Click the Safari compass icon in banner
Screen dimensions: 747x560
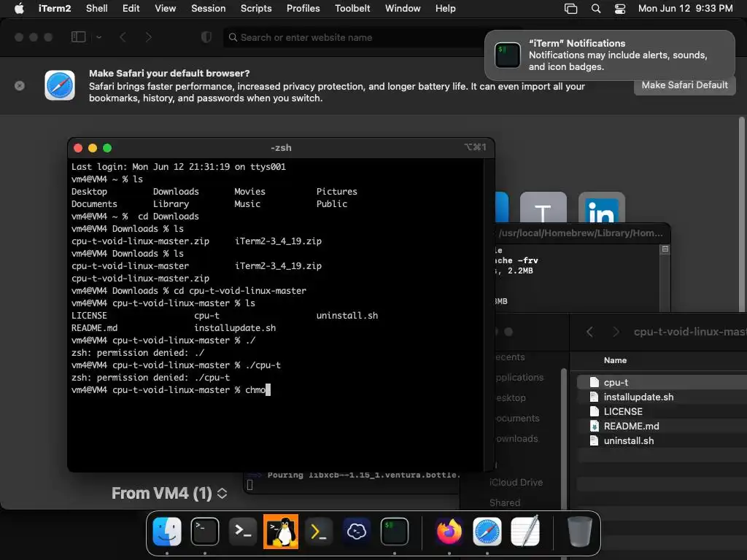point(60,85)
